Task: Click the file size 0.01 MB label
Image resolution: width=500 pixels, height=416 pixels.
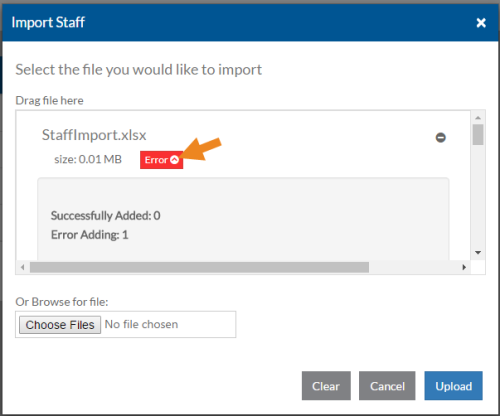Action: 88,159
